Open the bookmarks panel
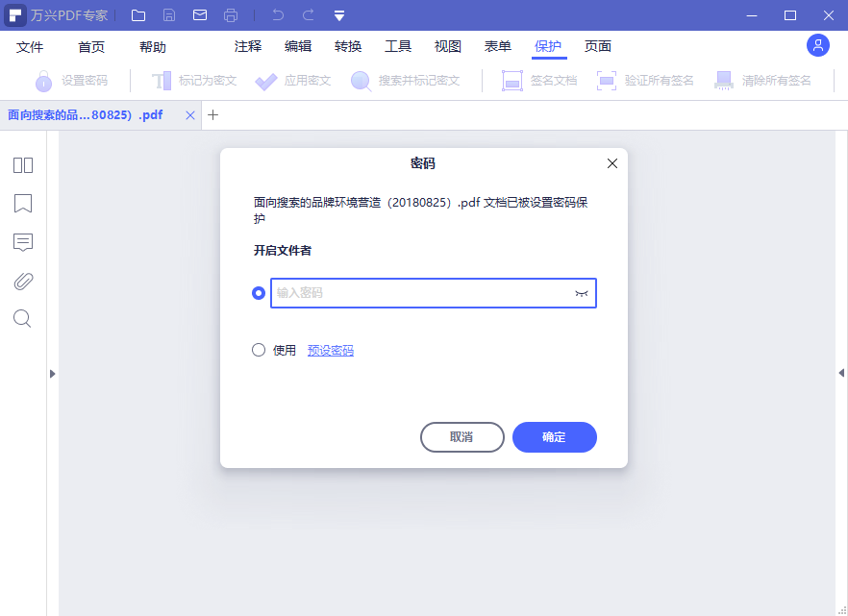The width and height of the screenshot is (848, 616). [x=22, y=204]
